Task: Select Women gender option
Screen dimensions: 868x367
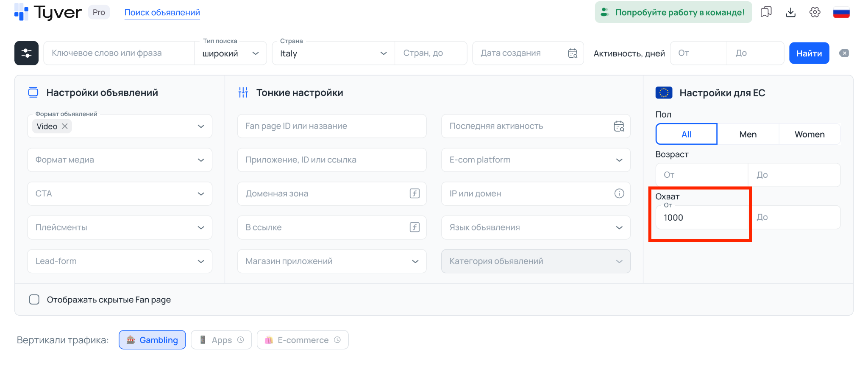Action: 810,134
